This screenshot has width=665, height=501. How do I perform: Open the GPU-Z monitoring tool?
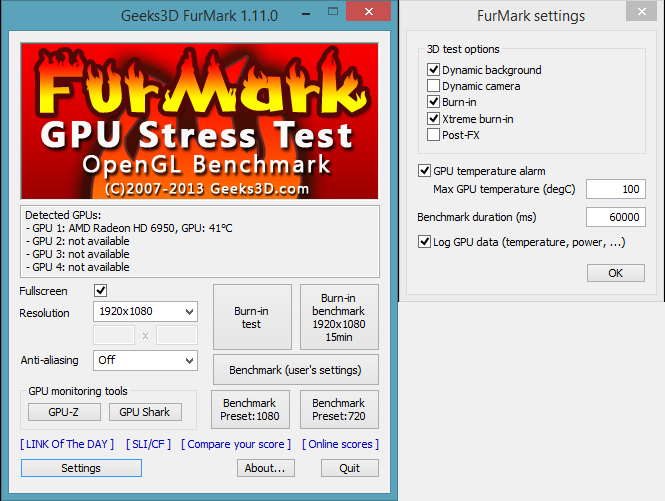pos(64,412)
